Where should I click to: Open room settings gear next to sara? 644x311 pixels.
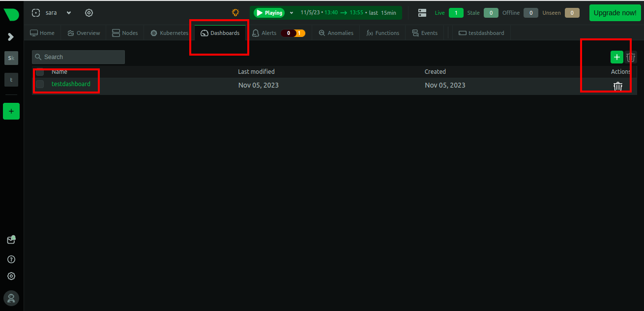(89, 13)
